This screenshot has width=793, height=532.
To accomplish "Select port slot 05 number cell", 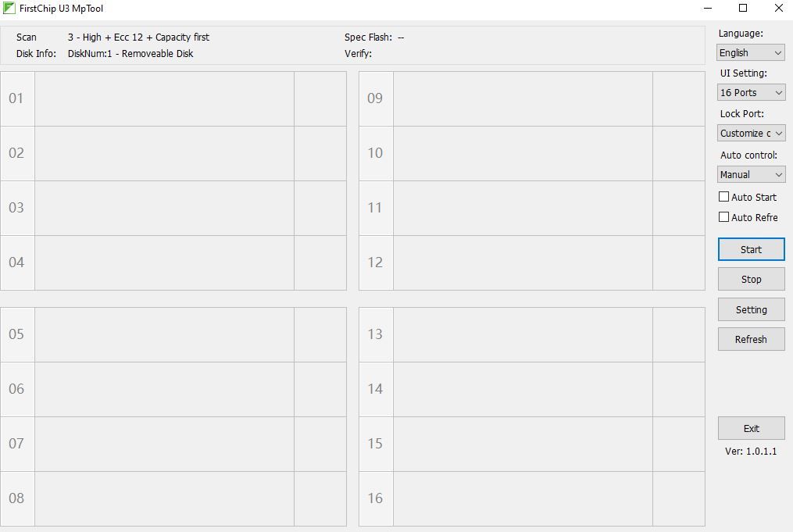I will [17, 334].
